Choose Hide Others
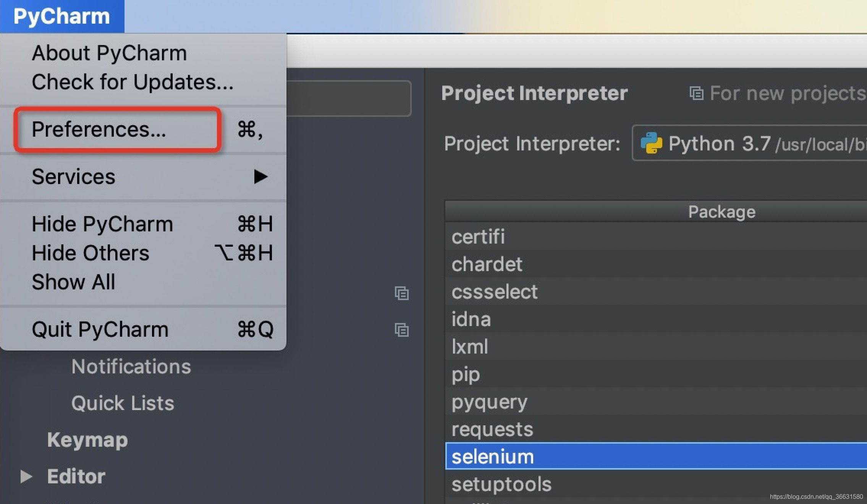The width and height of the screenshot is (867, 504). [x=90, y=252]
